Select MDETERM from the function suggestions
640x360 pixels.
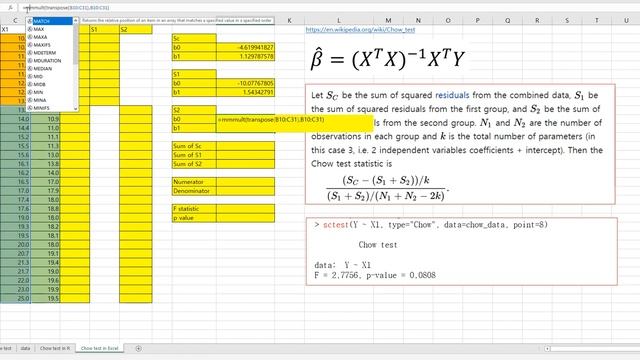[x=44, y=53]
